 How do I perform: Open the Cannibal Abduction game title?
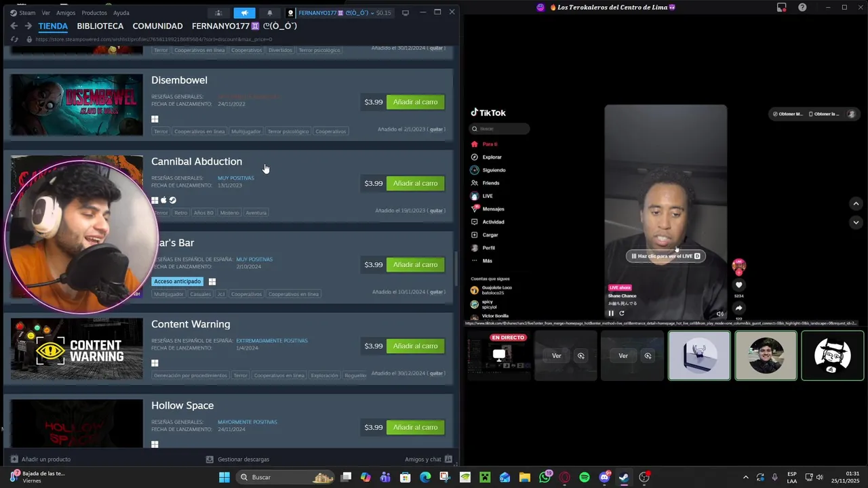point(197,161)
